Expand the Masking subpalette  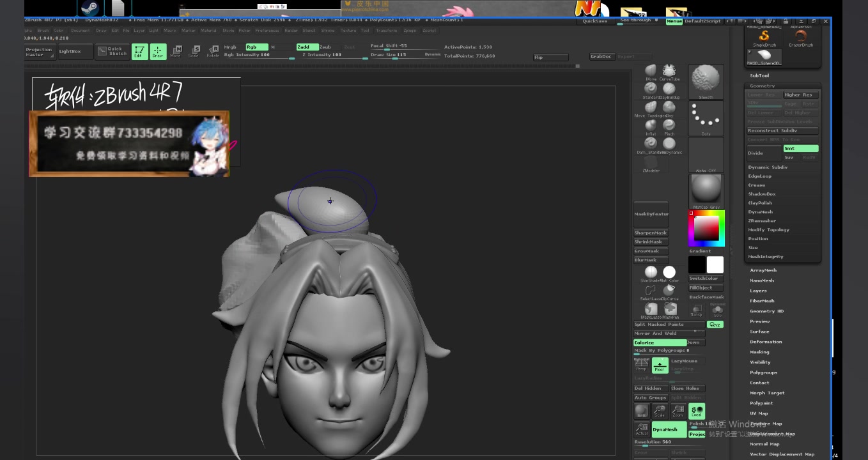[760, 352]
